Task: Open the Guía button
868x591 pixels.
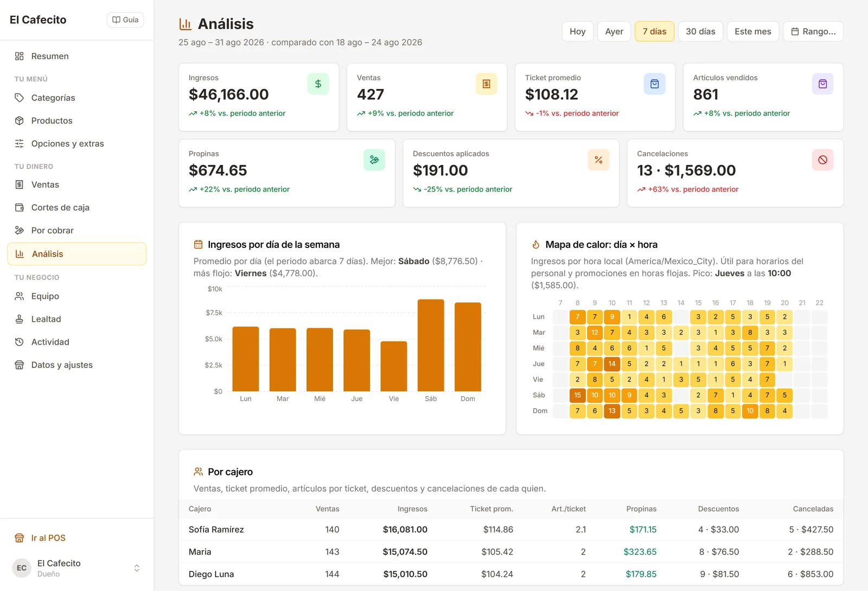Action: tap(125, 20)
